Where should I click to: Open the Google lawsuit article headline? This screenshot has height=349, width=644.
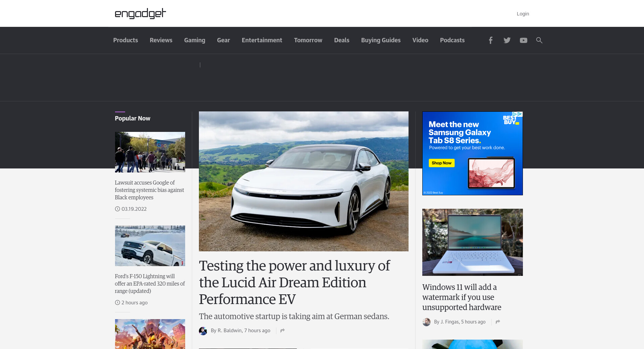[x=149, y=190]
